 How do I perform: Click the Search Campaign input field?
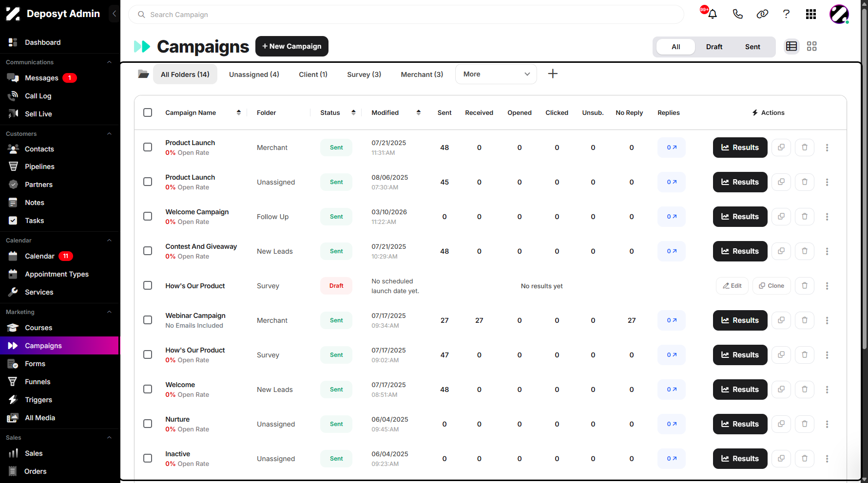[x=406, y=15]
